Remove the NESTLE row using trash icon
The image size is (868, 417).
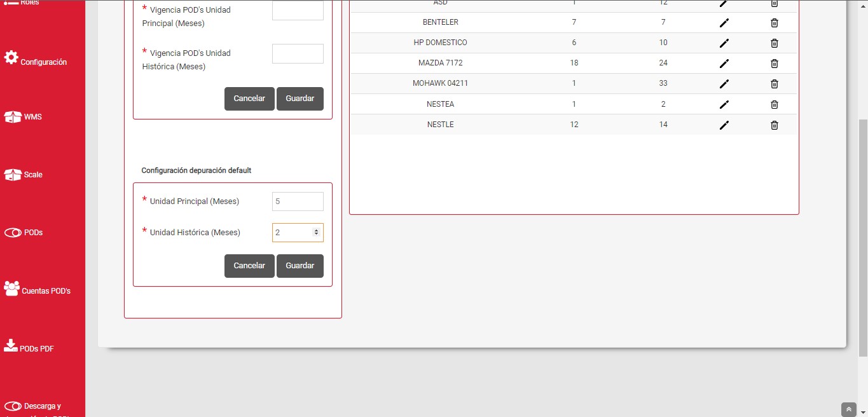tap(774, 125)
